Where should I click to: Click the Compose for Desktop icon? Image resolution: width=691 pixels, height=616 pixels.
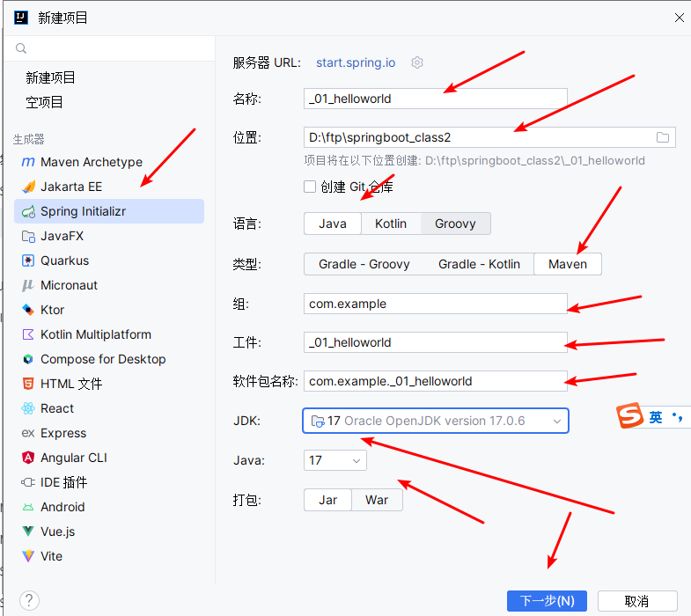28,360
